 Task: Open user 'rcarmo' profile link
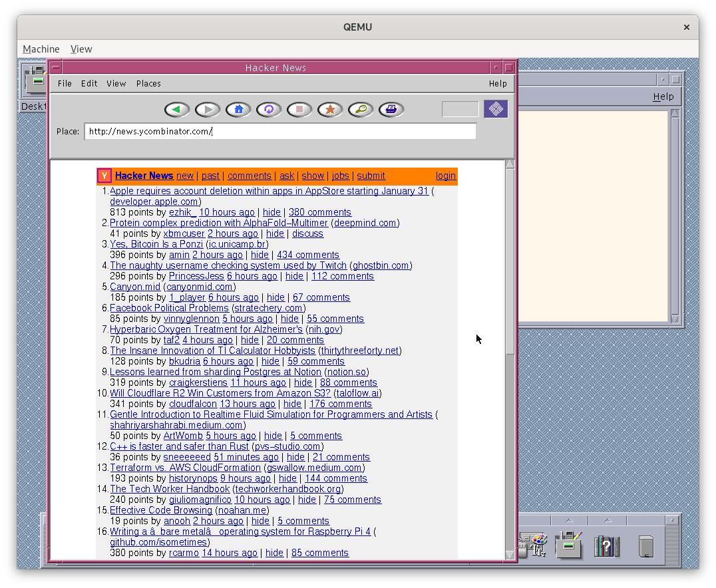click(x=184, y=553)
